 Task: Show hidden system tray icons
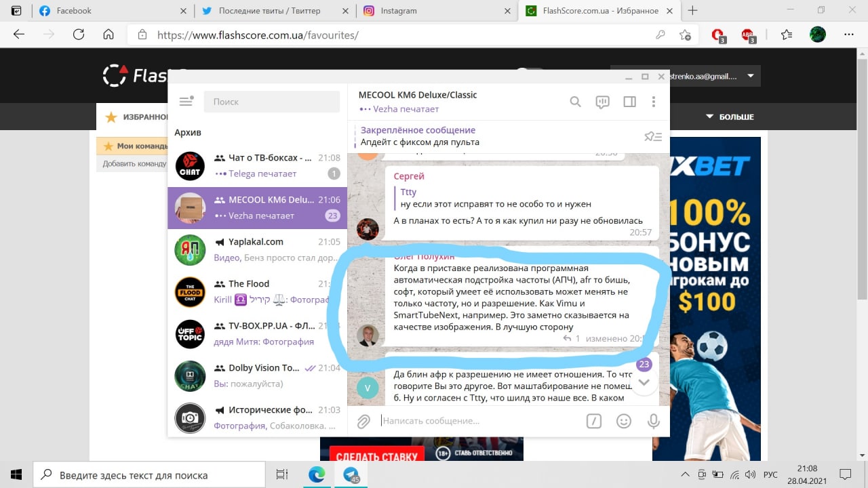pos(686,474)
